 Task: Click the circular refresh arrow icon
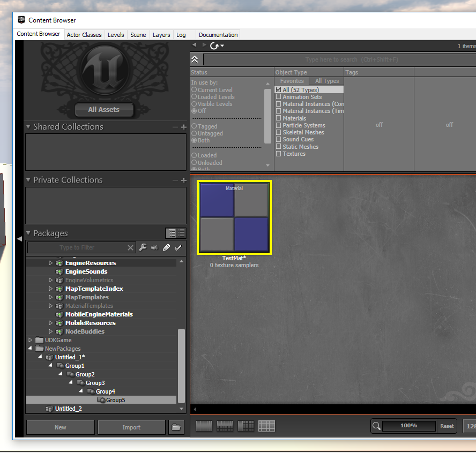tap(214, 46)
